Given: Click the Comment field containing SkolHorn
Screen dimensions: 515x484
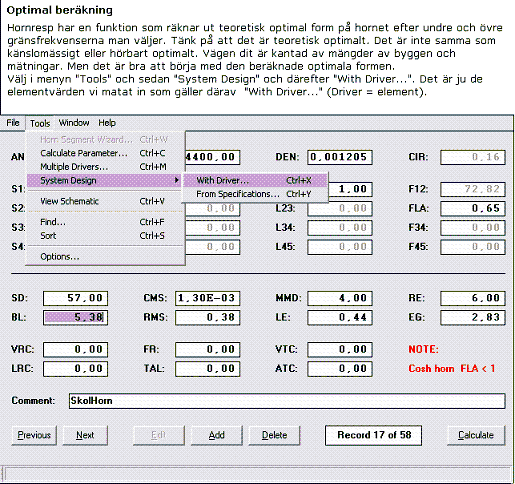Looking at the screenshot, I should [287, 401].
